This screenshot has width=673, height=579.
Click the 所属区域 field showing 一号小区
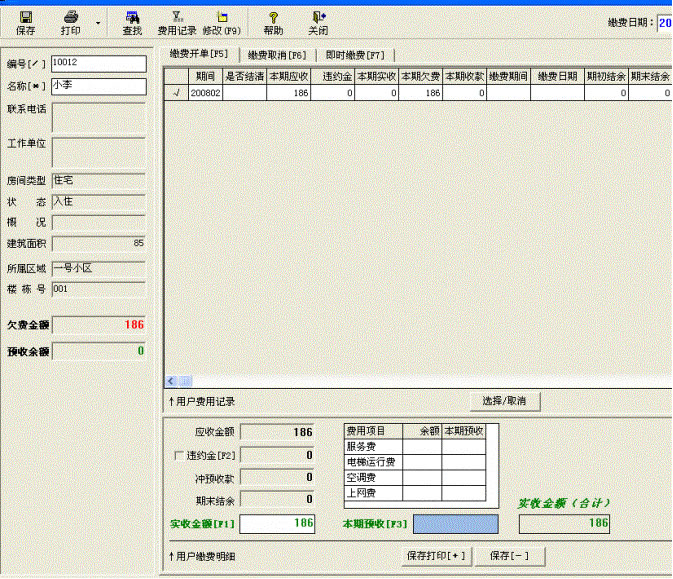[x=99, y=269]
